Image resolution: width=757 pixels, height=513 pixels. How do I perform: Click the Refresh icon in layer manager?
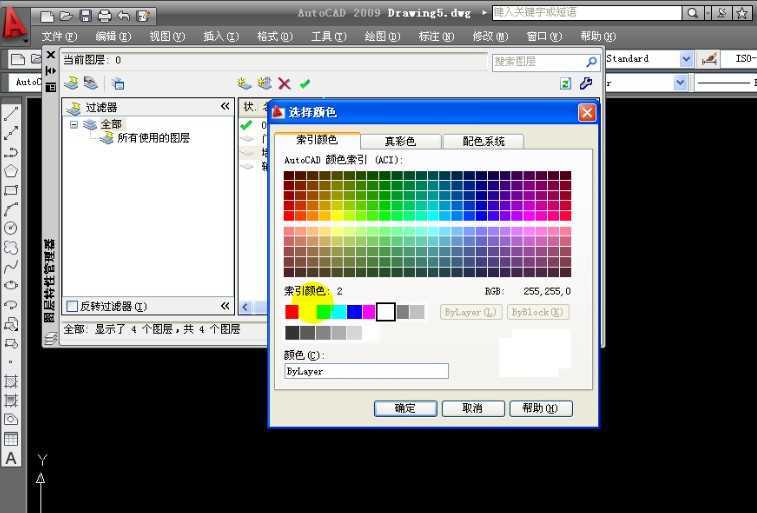click(x=565, y=83)
